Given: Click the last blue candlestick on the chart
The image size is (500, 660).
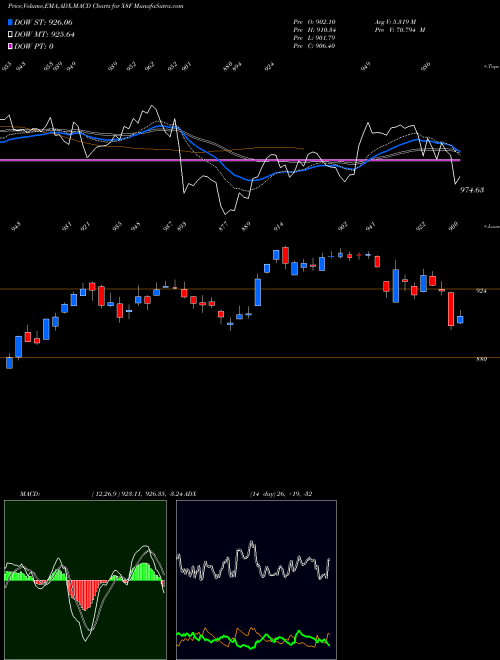Looking at the screenshot, I should click(460, 320).
